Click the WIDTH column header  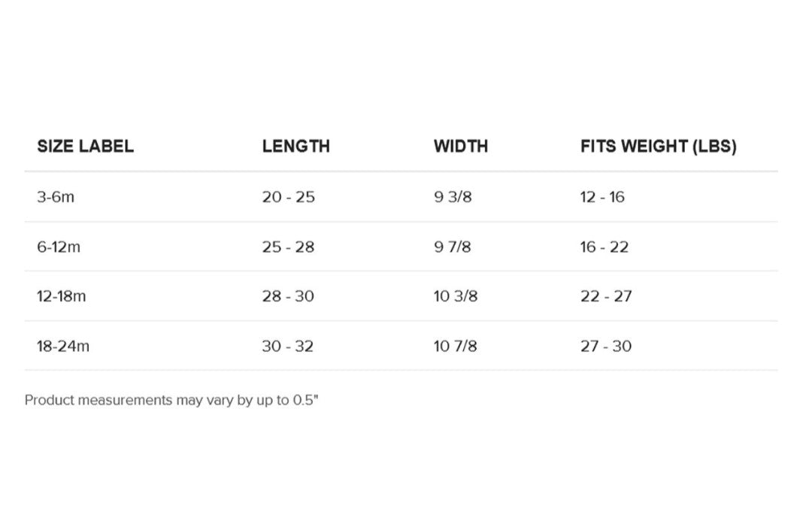pos(460,147)
